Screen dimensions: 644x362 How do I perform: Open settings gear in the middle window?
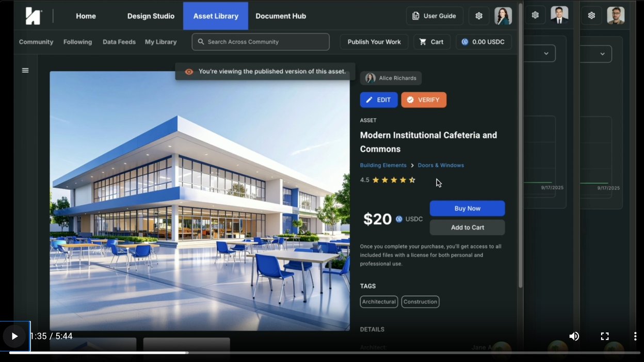coord(535,15)
